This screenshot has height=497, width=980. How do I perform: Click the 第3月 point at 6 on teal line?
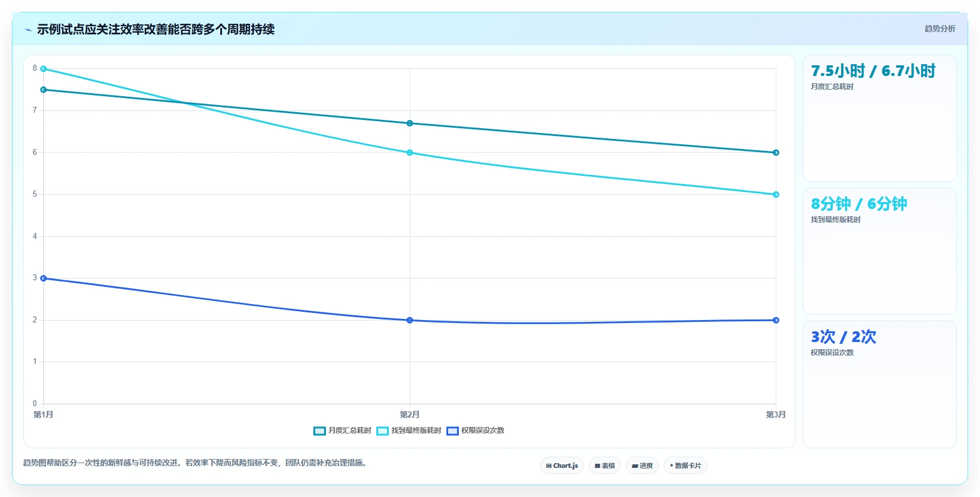click(776, 153)
